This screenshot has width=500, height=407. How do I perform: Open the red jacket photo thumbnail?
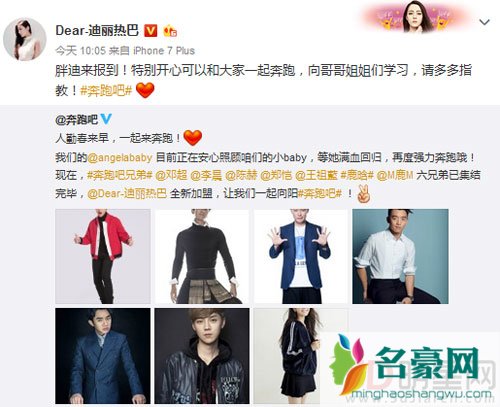103,256
